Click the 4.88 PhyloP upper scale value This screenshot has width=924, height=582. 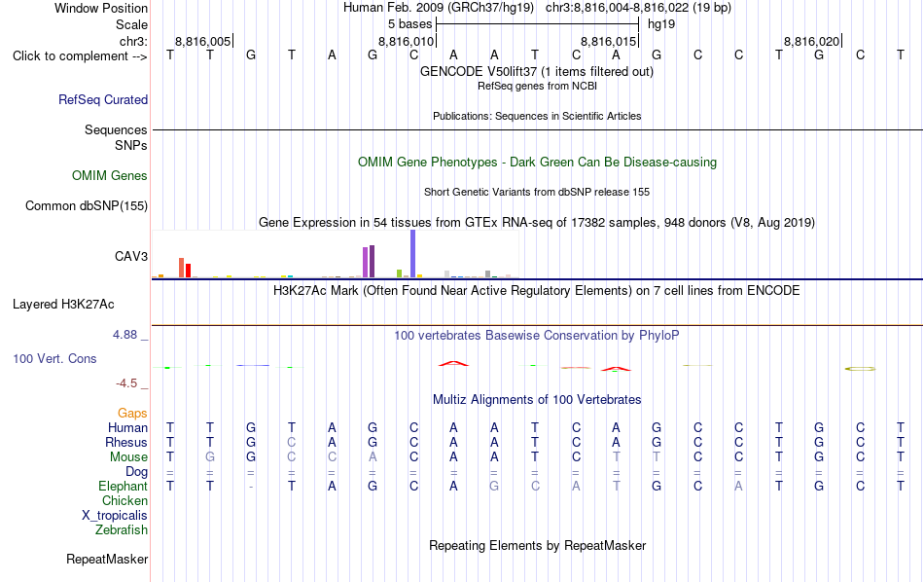[x=124, y=335]
